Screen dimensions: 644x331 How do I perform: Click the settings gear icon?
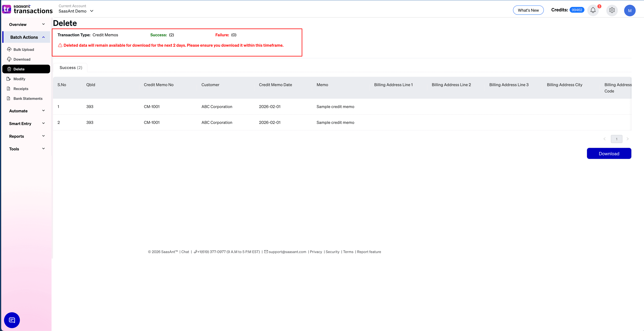tap(612, 10)
